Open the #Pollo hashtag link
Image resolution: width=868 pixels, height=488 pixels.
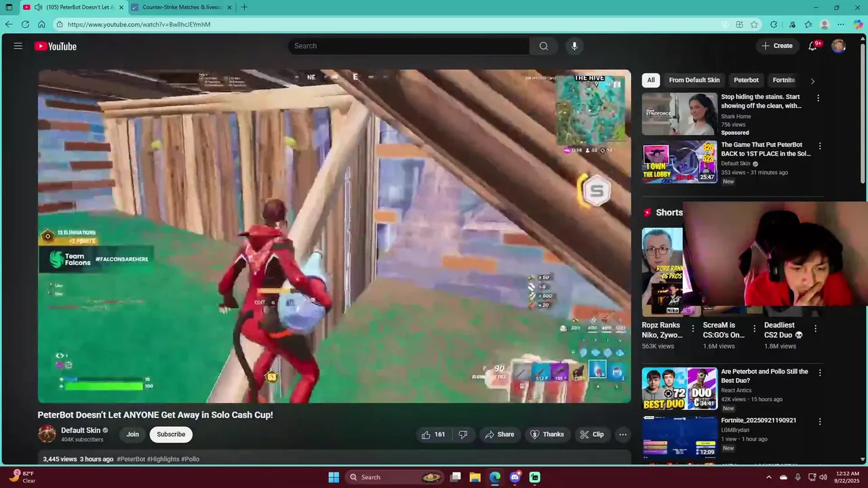191,459
